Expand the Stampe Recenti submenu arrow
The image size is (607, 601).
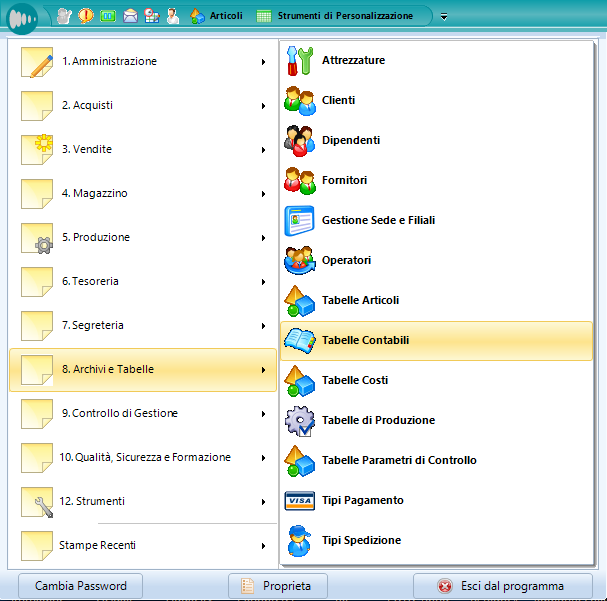coord(263,546)
